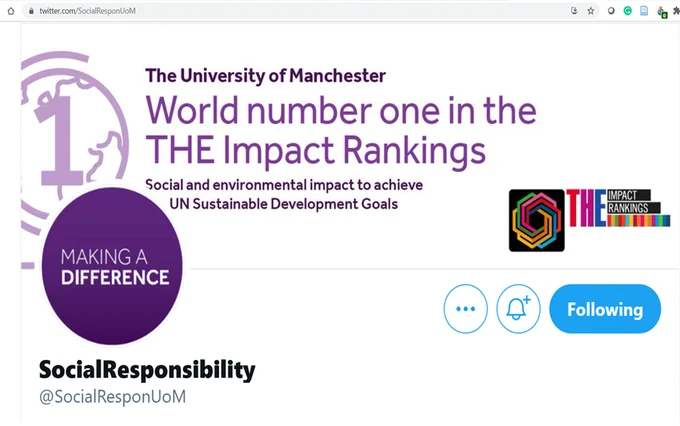The height and width of the screenshot is (426, 680).
Task: Open the three-dot more options menu
Action: click(x=466, y=309)
